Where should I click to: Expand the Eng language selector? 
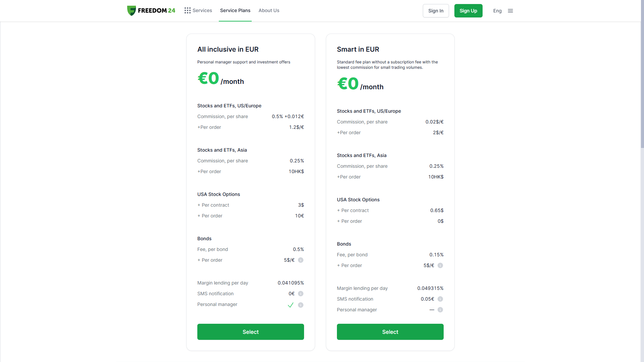tap(497, 11)
